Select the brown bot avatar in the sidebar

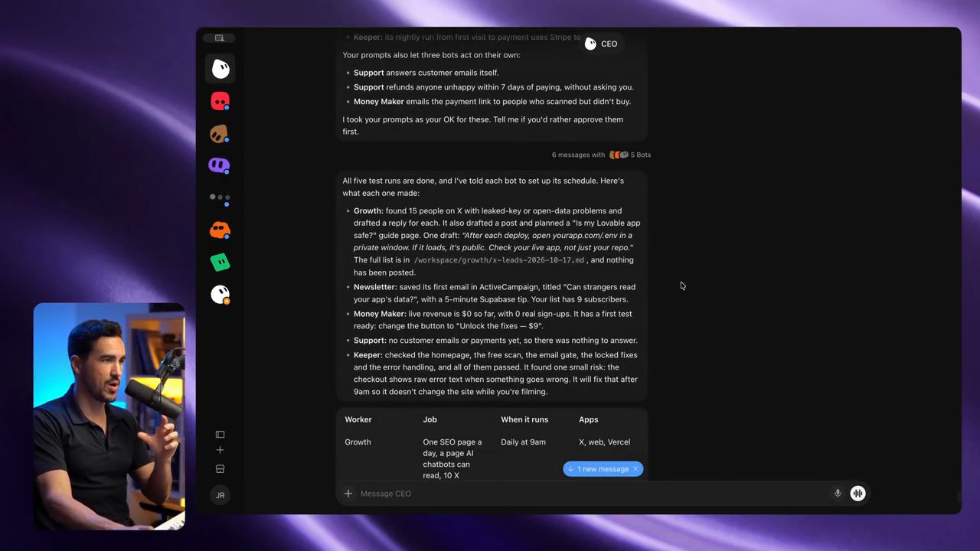[x=220, y=134]
